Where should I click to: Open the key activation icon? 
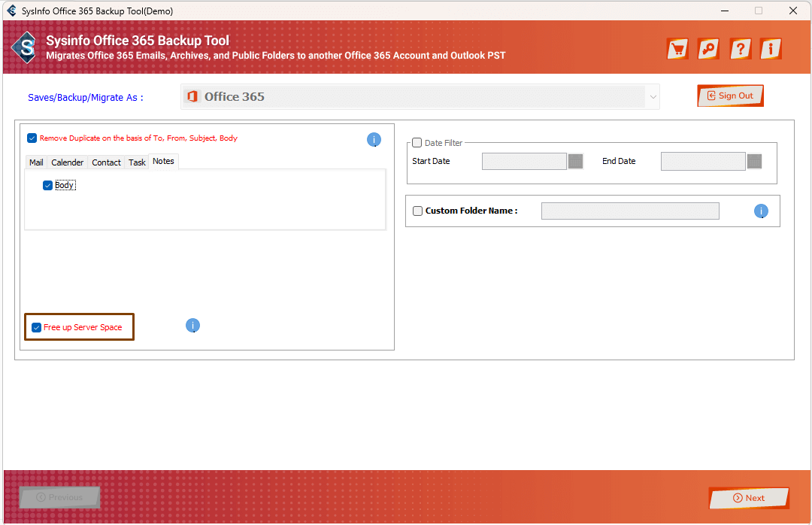click(x=708, y=49)
